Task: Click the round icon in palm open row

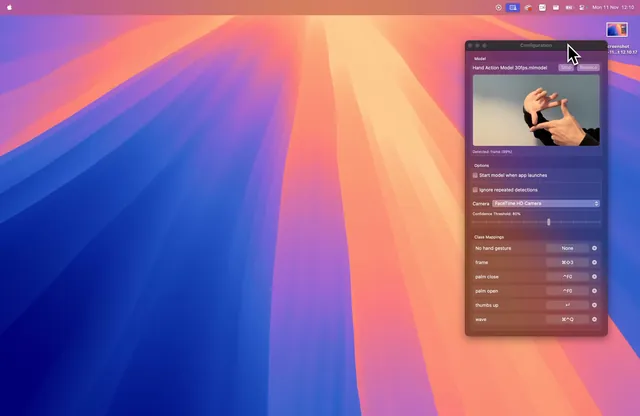Action: [594, 291]
